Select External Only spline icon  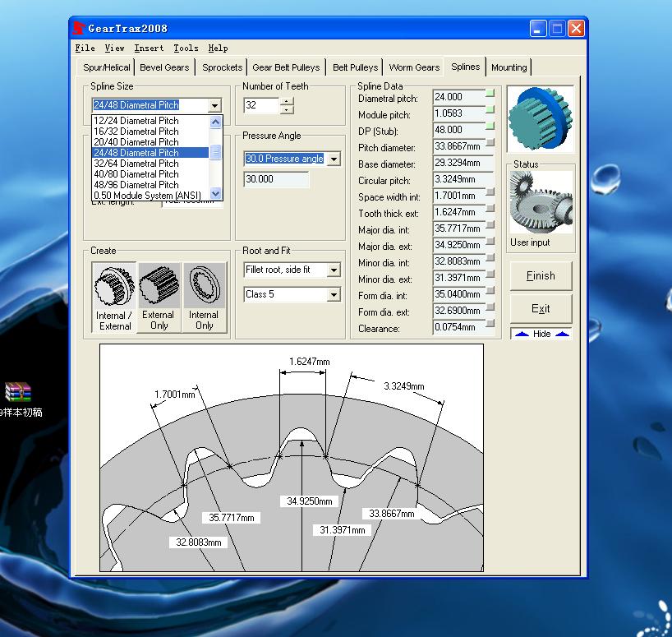pyautogui.click(x=159, y=297)
